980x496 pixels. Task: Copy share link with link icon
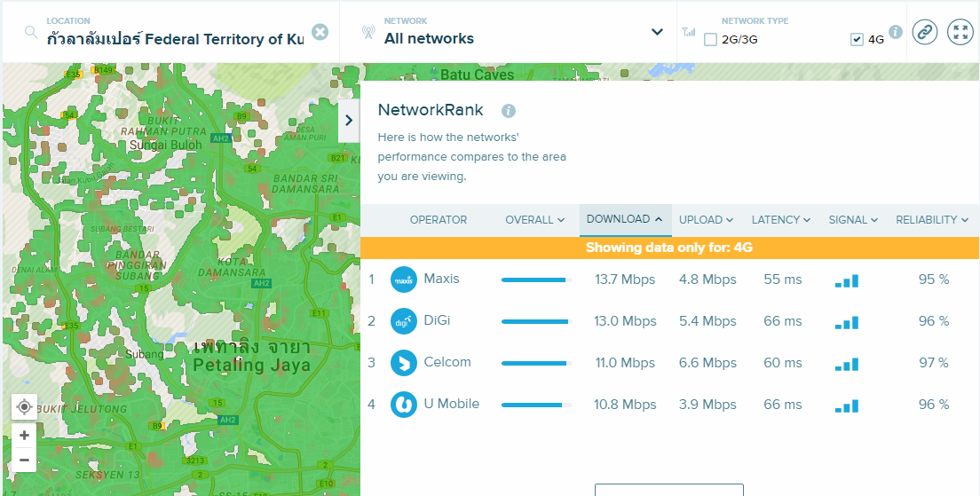click(x=924, y=32)
